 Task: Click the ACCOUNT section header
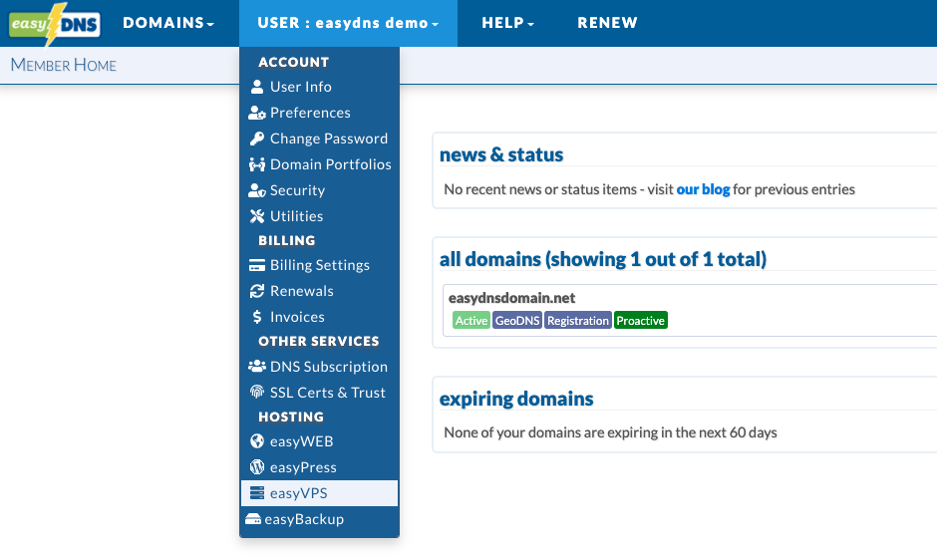click(x=293, y=62)
